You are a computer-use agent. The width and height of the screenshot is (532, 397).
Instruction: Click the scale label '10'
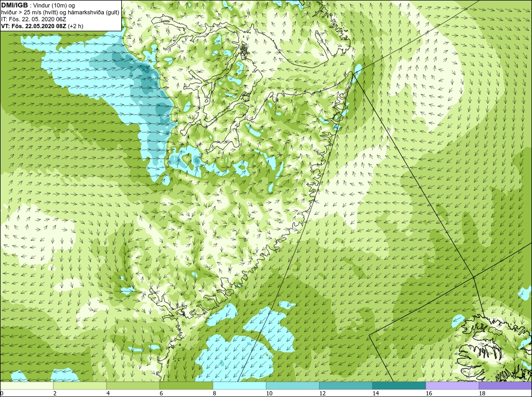(269, 393)
